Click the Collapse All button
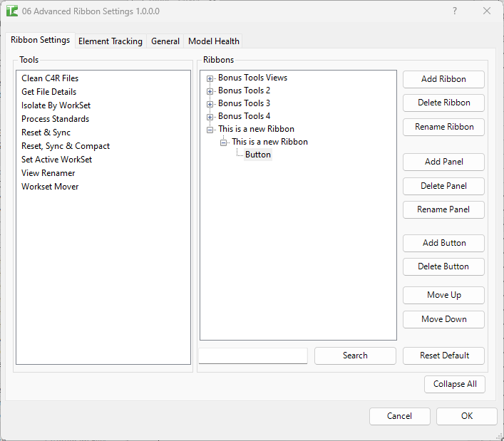The width and height of the screenshot is (504, 441). pos(455,384)
